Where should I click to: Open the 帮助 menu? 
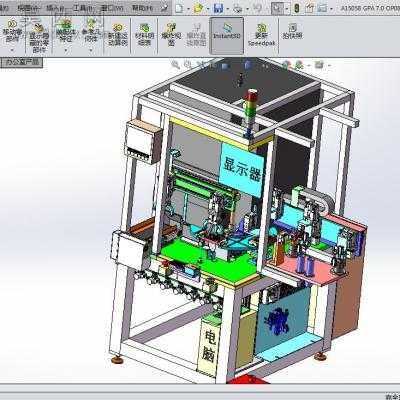[x=142, y=8]
